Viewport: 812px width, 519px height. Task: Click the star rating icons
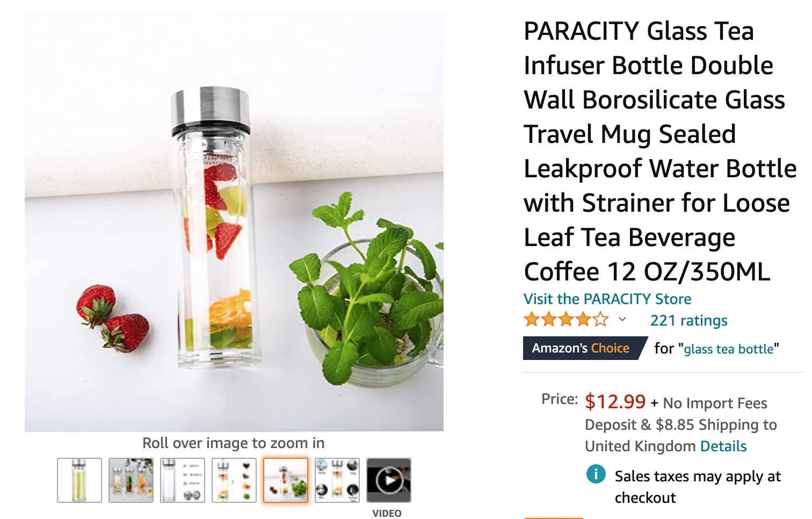tap(566, 320)
